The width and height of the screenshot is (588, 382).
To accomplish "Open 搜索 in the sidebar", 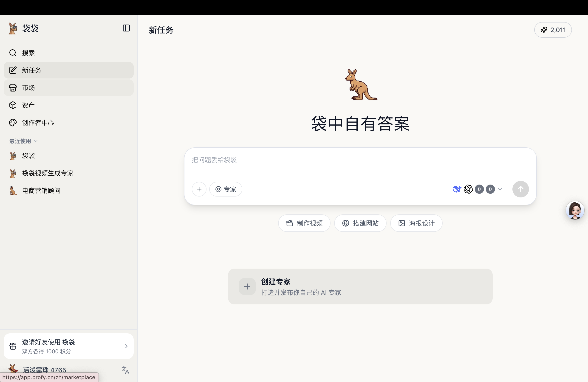I will (x=68, y=53).
